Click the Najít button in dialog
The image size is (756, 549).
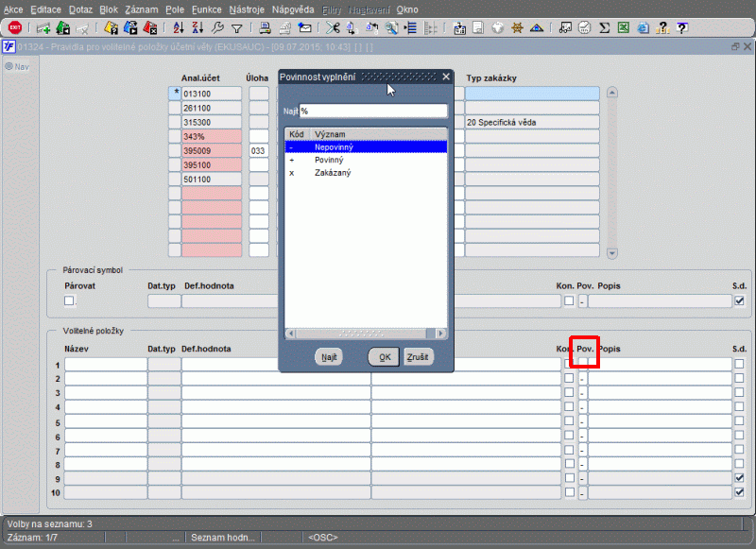click(329, 357)
